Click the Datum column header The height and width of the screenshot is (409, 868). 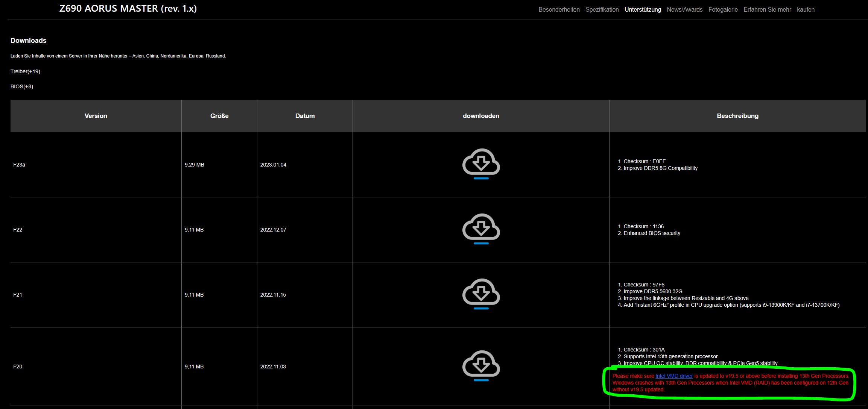305,116
